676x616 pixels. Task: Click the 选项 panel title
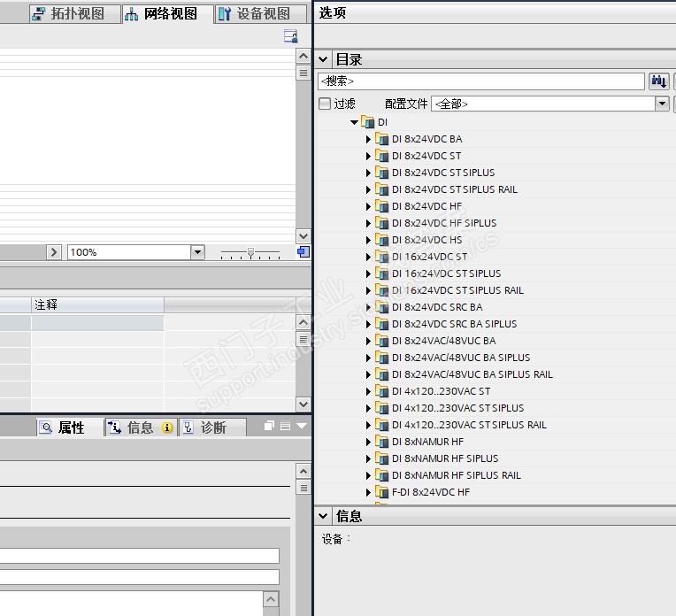tap(332, 13)
